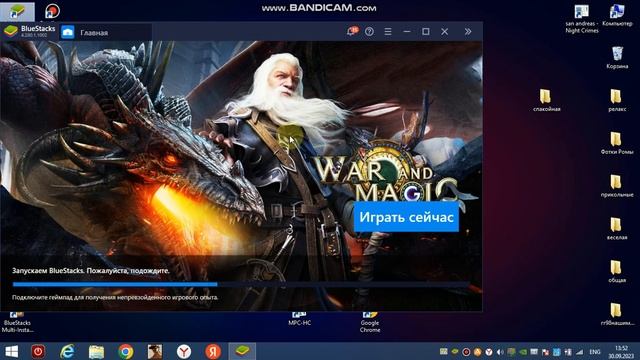Click the "Подключите геймпад" hint text
640x360 pixels.
115,298
